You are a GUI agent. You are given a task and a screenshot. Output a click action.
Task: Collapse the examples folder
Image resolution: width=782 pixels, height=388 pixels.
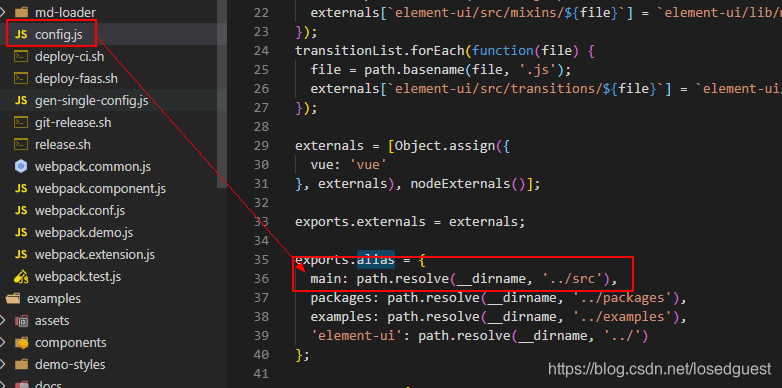point(54,298)
